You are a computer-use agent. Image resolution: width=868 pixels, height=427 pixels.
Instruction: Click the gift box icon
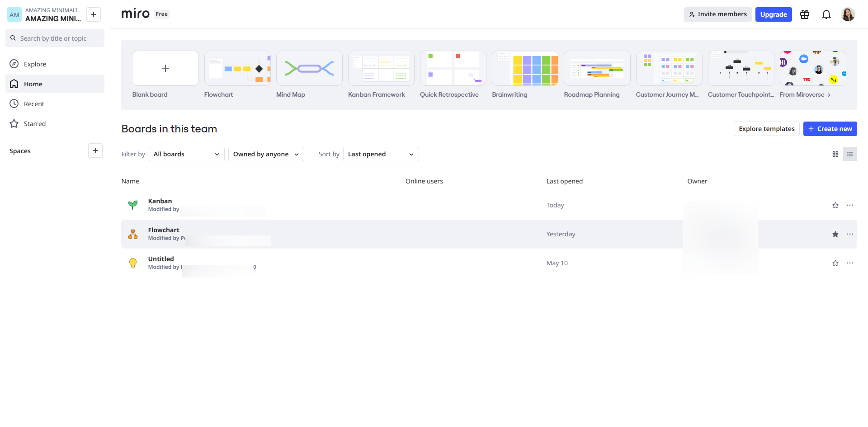(x=805, y=14)
